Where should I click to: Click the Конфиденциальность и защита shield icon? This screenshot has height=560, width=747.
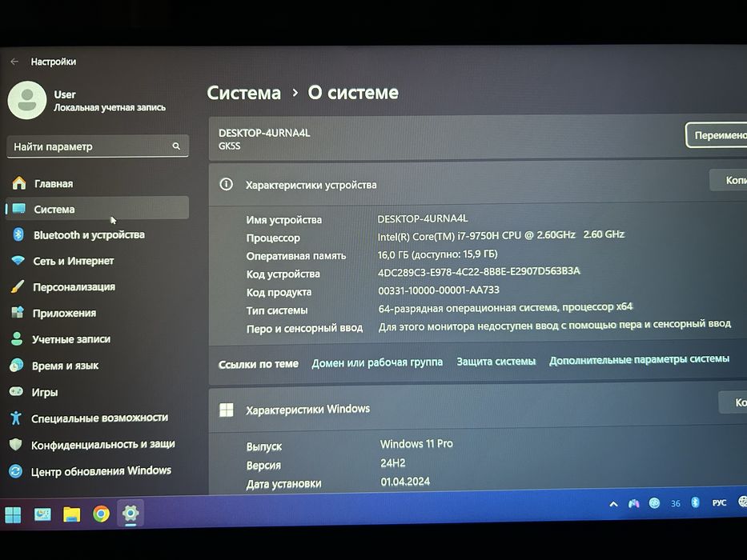point(16,444)
